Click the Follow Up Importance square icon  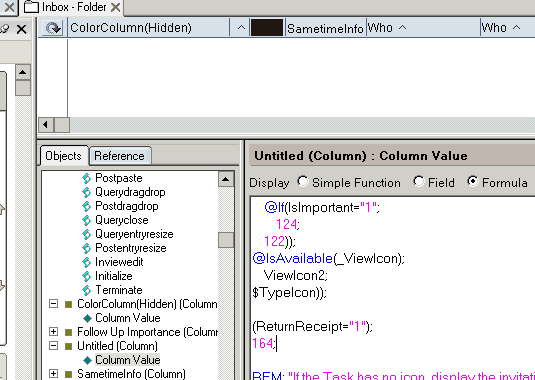point(69,332)
